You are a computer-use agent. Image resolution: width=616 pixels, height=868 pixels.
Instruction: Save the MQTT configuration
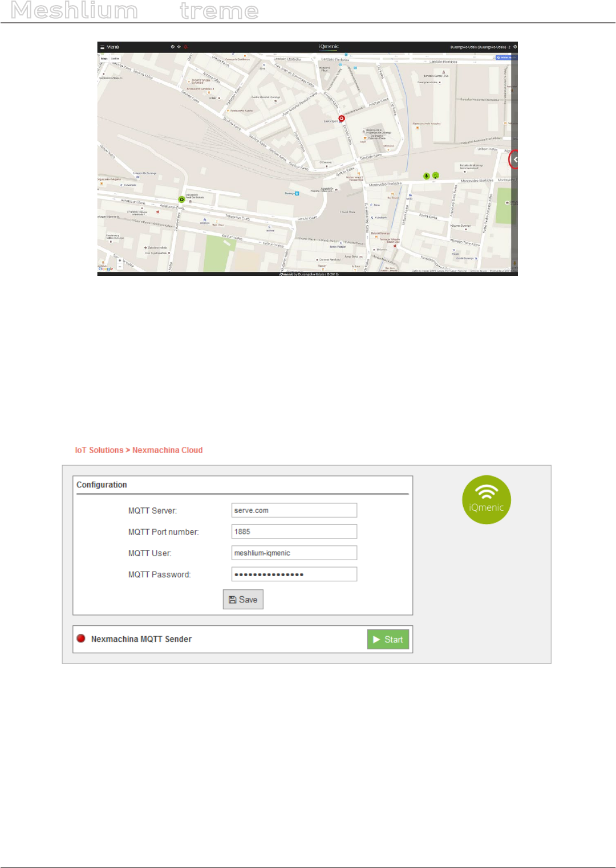coord(243,600)
